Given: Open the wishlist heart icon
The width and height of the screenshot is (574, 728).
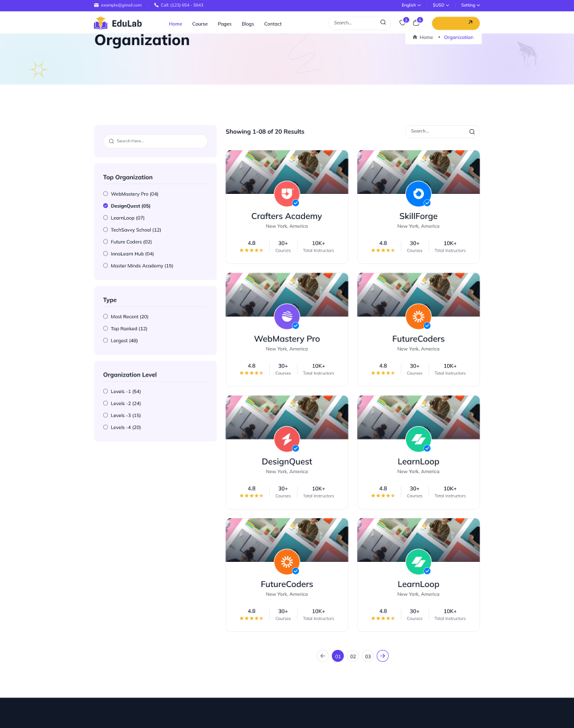Looking at the screenshot, I should pos(402,23).
